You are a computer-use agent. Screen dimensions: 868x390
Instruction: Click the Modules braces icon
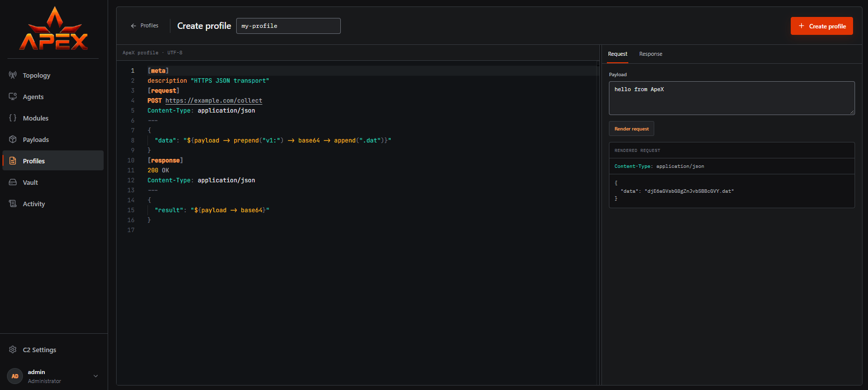(x=13, y=118)
